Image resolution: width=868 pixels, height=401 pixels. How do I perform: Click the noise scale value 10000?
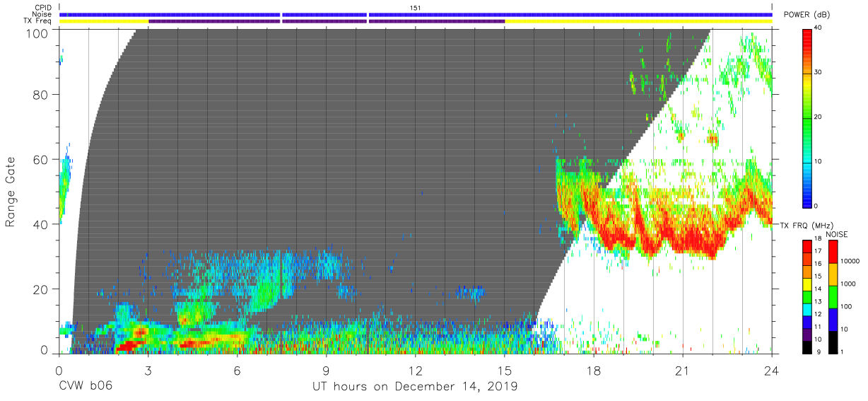(850, 261)
